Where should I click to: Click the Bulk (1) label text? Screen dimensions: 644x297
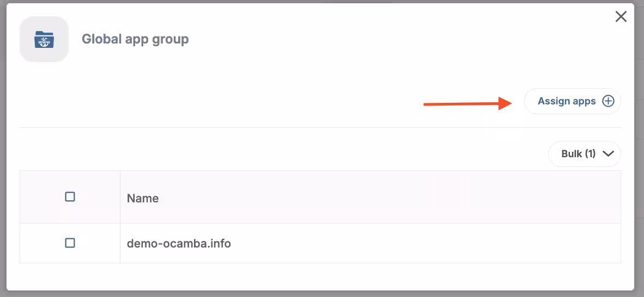point(578,154)
